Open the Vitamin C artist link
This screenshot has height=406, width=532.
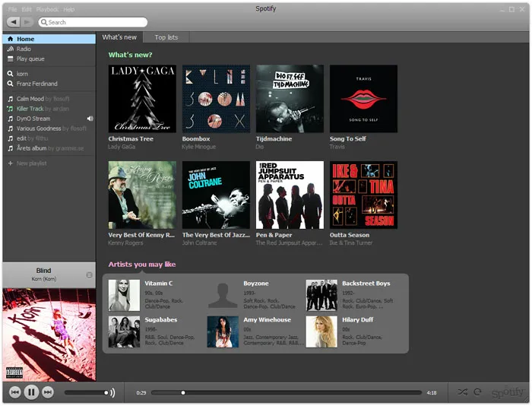[x=159, y=284]
